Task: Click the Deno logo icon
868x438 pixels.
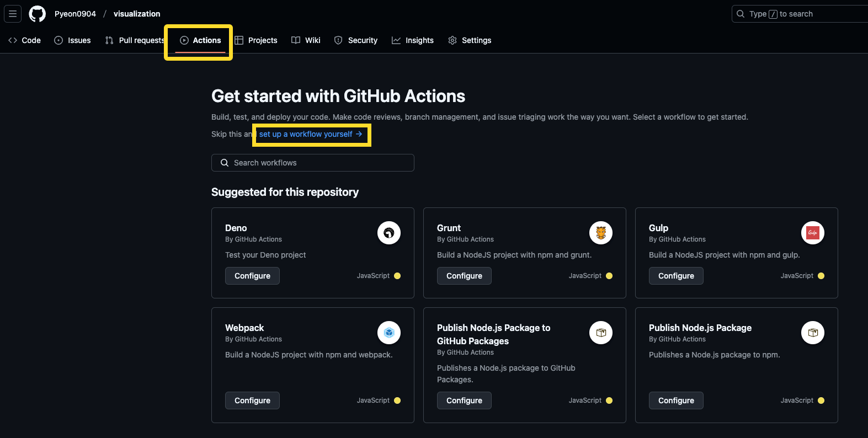Action: pyautogui.click(x=389, y=233)
